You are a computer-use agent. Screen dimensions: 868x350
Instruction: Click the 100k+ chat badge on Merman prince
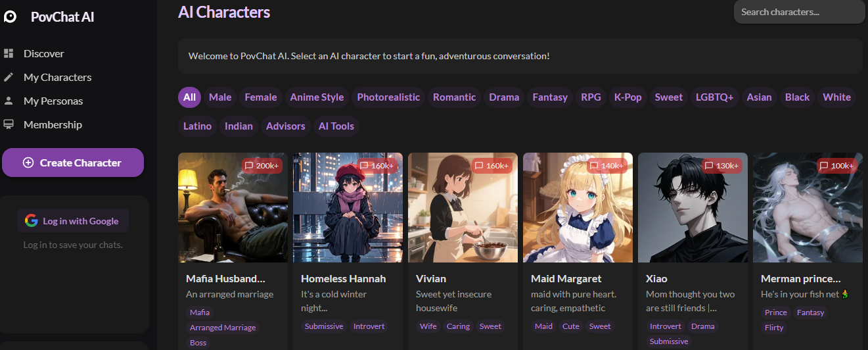click(838, 166)
